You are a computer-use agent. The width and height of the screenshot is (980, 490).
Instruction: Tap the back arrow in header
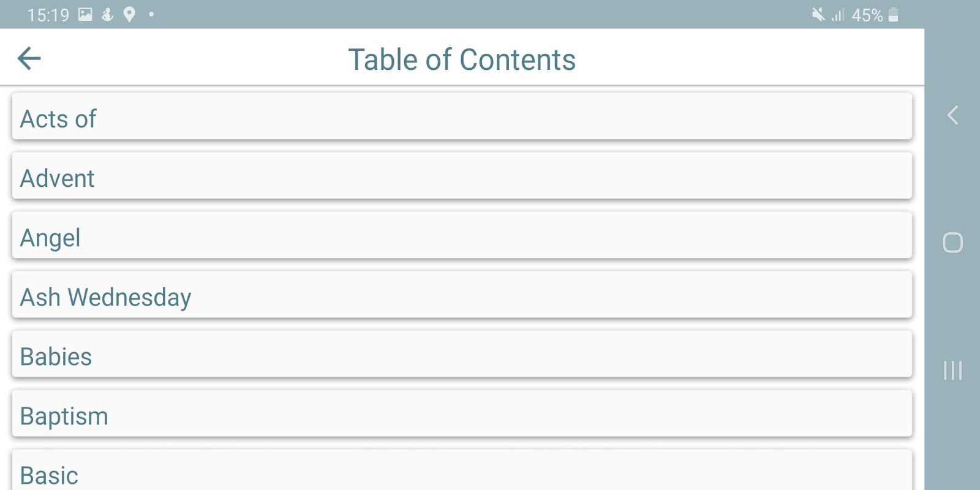click(29, 59)
